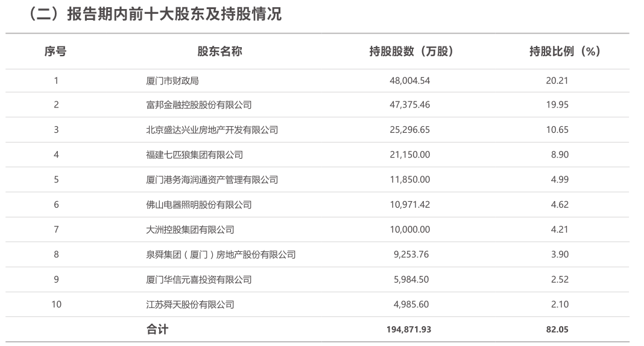Click shareholder 厦门华信元喜投资有限公司
This screenshot has width=644, height=346.
pos(199,280)
